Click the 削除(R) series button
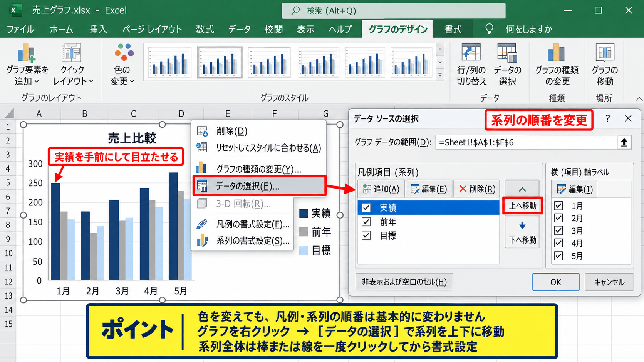 pyautogui.click(x=477, y=189)
